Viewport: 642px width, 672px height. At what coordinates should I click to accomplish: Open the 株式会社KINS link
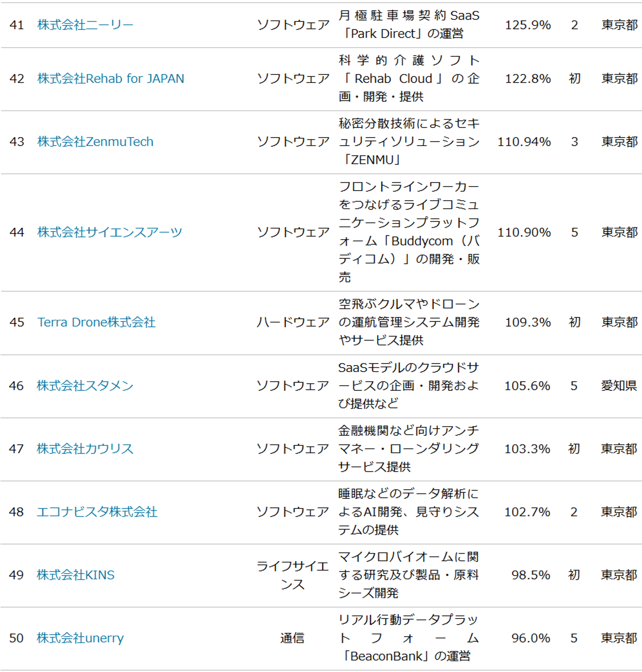pyautogui.click(x=75, y=575)
